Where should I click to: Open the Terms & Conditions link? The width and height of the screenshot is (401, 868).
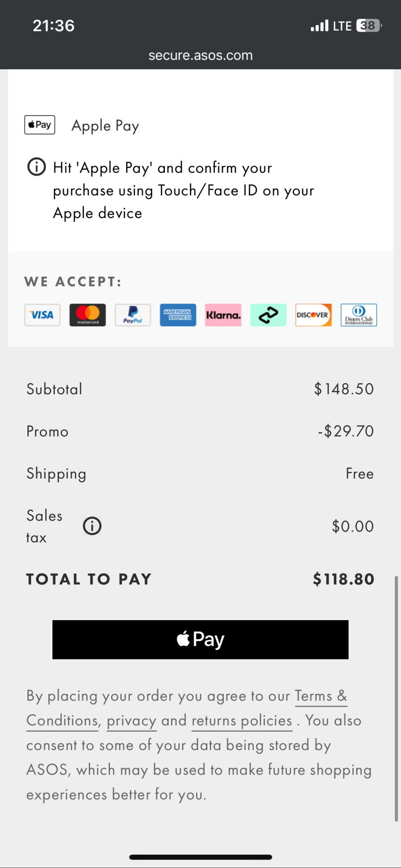click(x=321, y=696)
